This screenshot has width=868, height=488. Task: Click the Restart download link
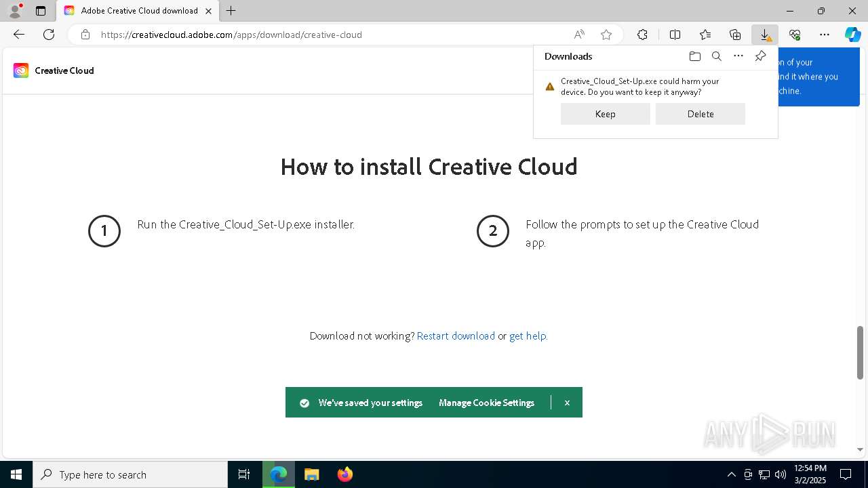[456, 335]
